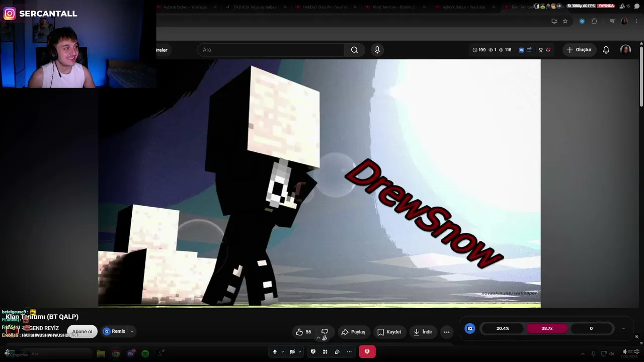
Task: Click the install app icon in the address bar
Action: [554, 21]
